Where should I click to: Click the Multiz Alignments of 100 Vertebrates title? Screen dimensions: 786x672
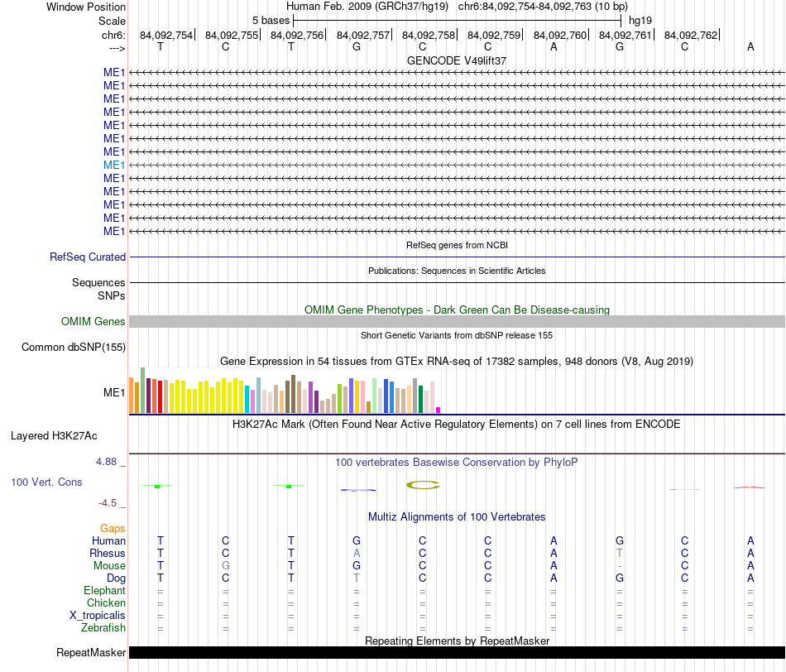click(x=457, y=517)
